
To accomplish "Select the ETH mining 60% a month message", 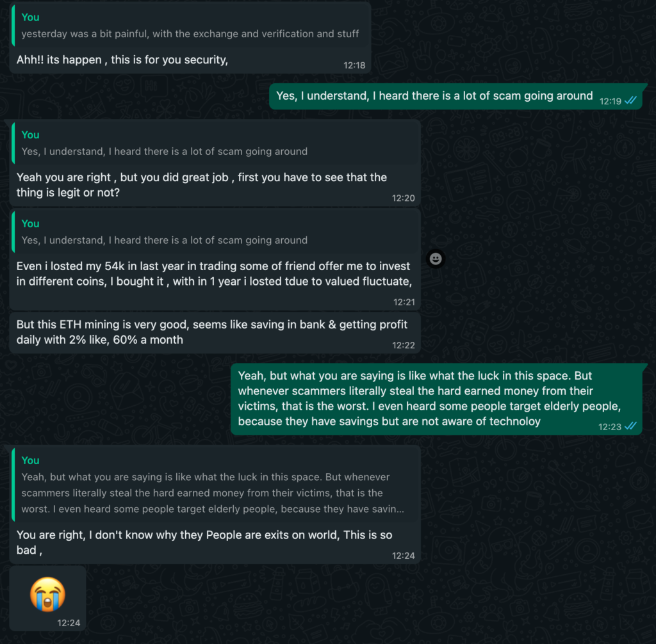I will (x=215, y=332).
